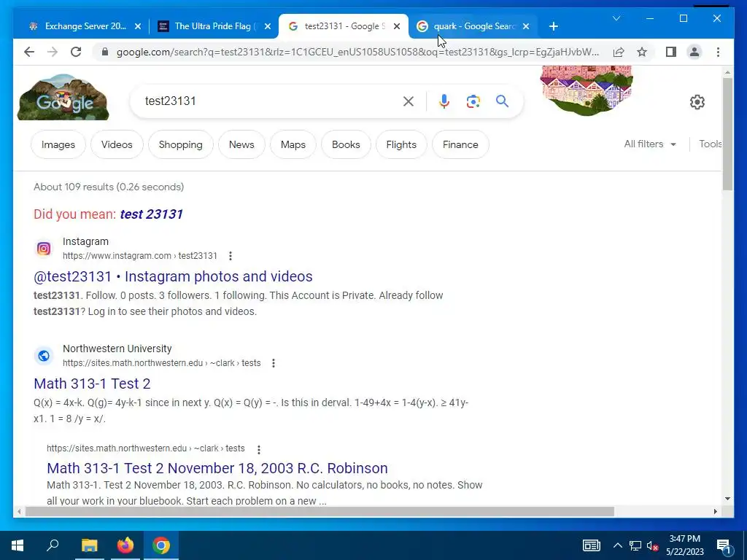This screenshot has width=747, height=560.
Task: Filter results by Flights
Action: click(x=401, y=144)
